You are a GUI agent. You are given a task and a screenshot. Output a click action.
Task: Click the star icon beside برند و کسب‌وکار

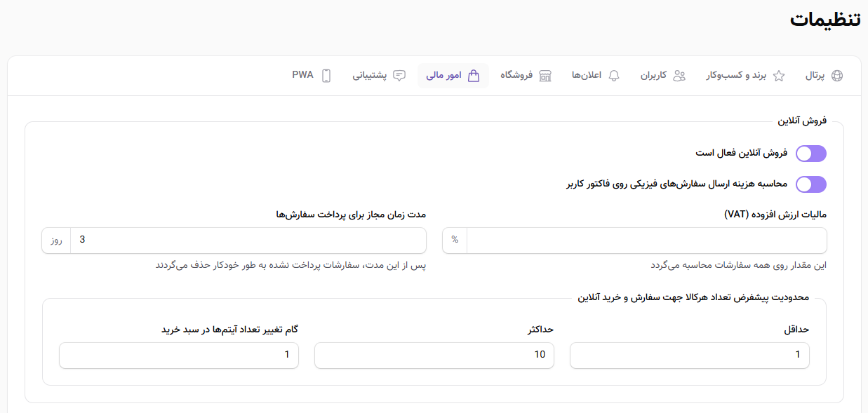point(779,76)
